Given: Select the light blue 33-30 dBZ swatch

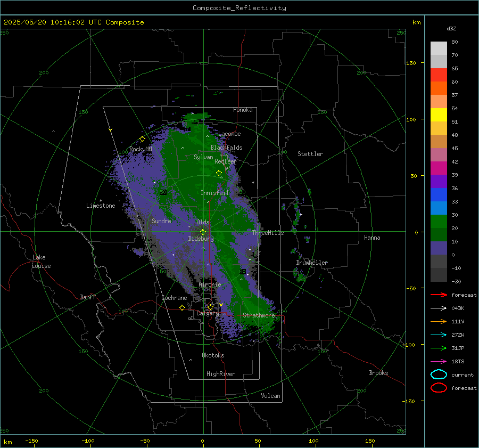Looking at the screenshot, I should (x=439, y=208).
